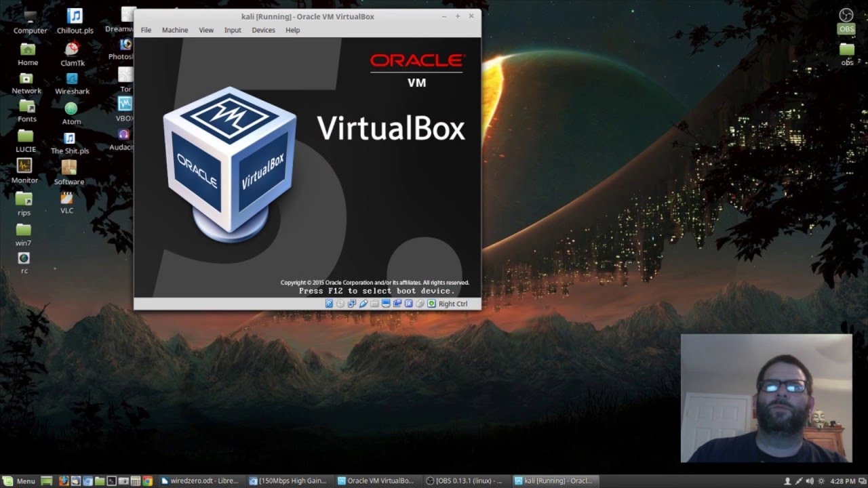This screenshot has width=868, height=488.
Task: Select the rc desktop icon
Action: 24,263
